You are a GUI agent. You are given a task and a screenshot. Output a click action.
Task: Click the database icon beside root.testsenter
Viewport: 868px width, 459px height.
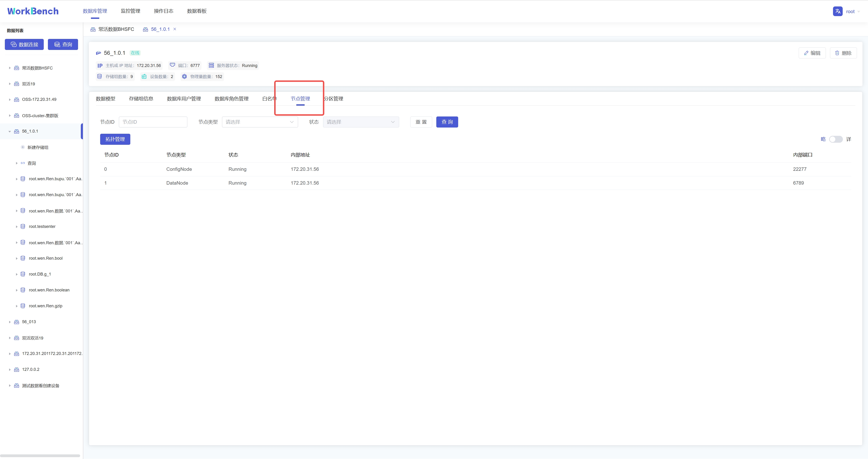[23, 227]
